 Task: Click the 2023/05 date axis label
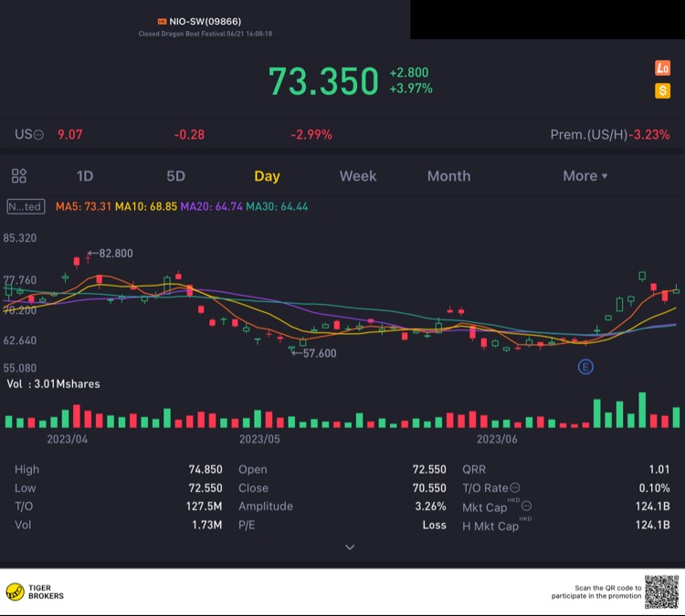(259, 439)
